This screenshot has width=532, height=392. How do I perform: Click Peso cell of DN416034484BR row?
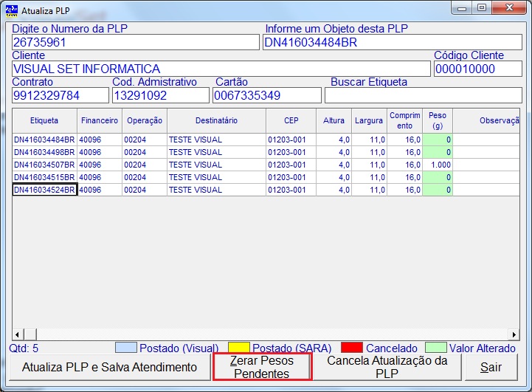coord(438,140)
